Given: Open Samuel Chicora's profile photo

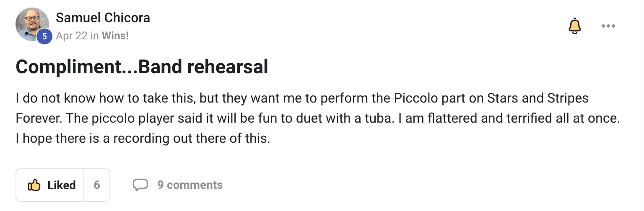Looking at the screenshot, I should [x=31, y=23].
